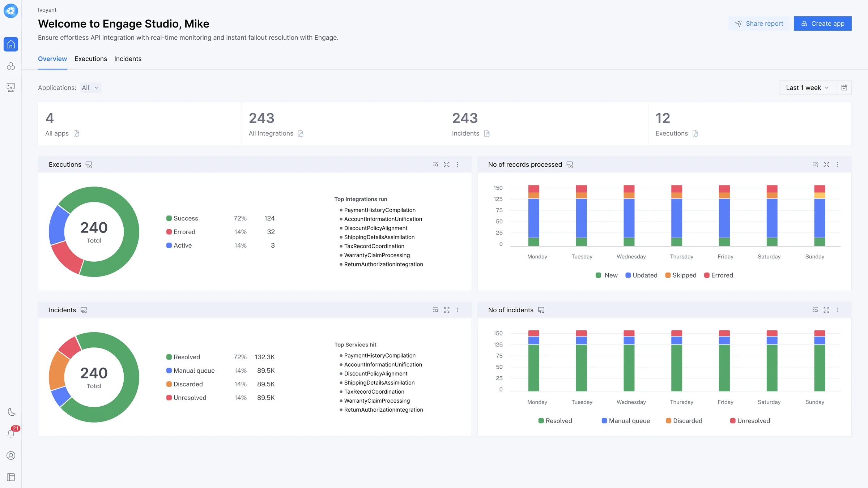Screen dimensions: 868x488
Task: Click PaymentHistoryCompilation under Top Integrations run
Action: pos(380,210)
